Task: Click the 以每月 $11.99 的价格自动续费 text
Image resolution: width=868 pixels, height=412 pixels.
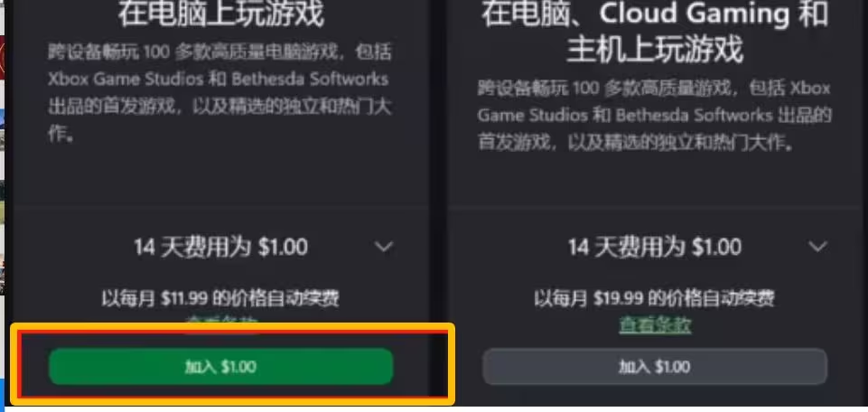Action: [220, 299]
